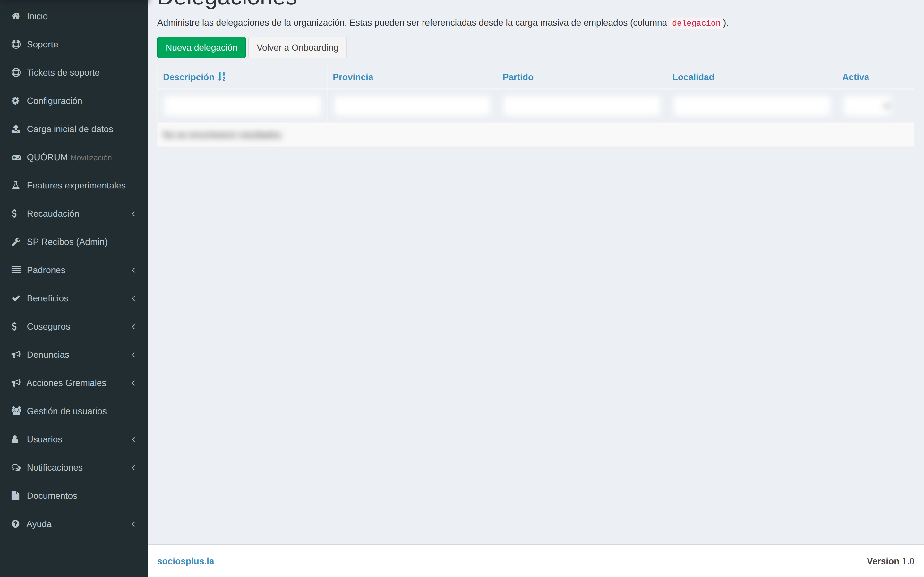Follow the sociosplus.la footer link

click(x=185, y=561)
